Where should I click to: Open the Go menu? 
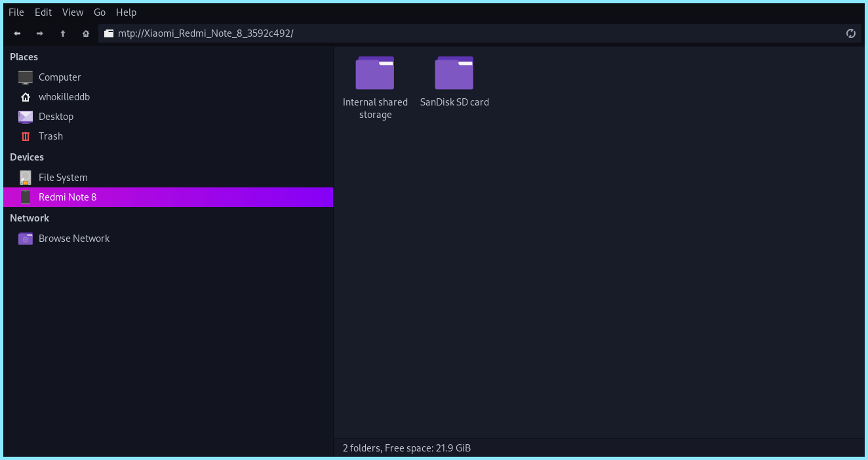click(x=100, y=12)
